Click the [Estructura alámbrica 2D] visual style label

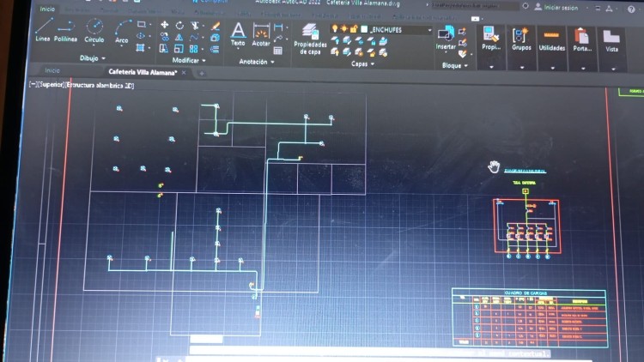(100, 86)
